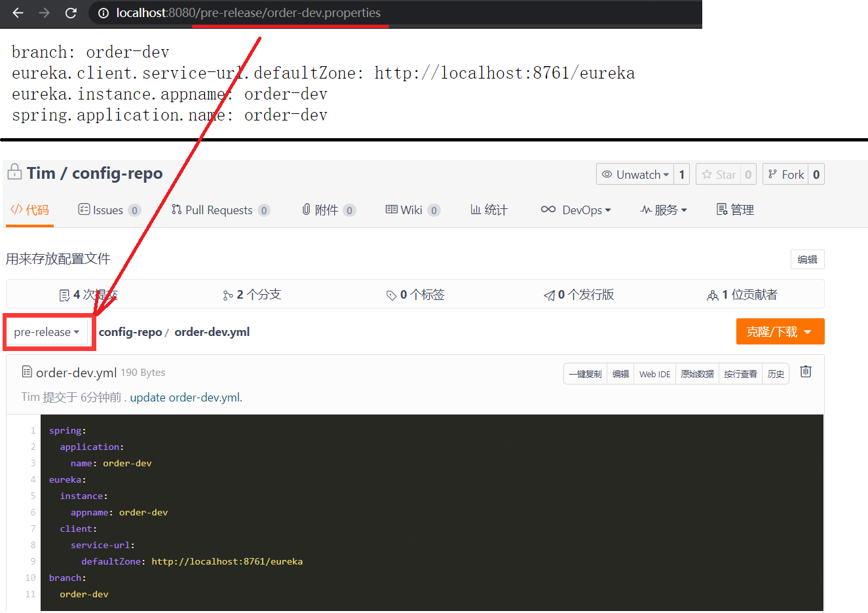This screenshot has width=868, height=613.
Task: Star the config-repo repository
Action: coord(719,174)
